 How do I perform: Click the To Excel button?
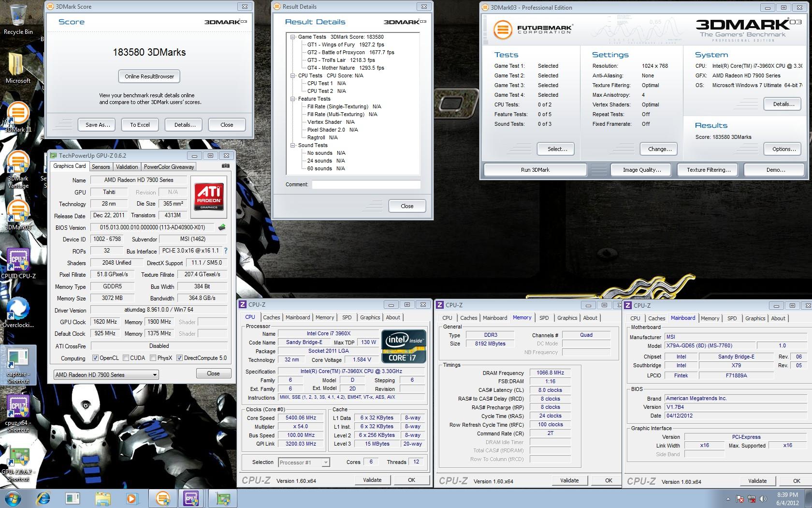(140, 125)
